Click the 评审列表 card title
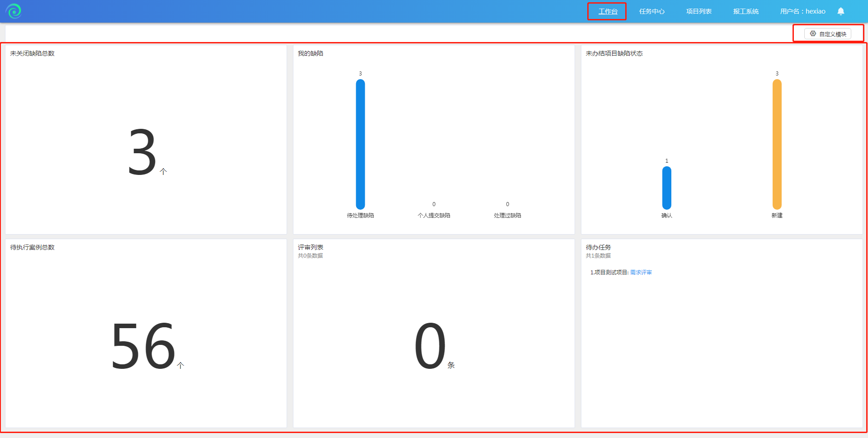The width and height of the screenshot is (868, 438). point(310,247)
